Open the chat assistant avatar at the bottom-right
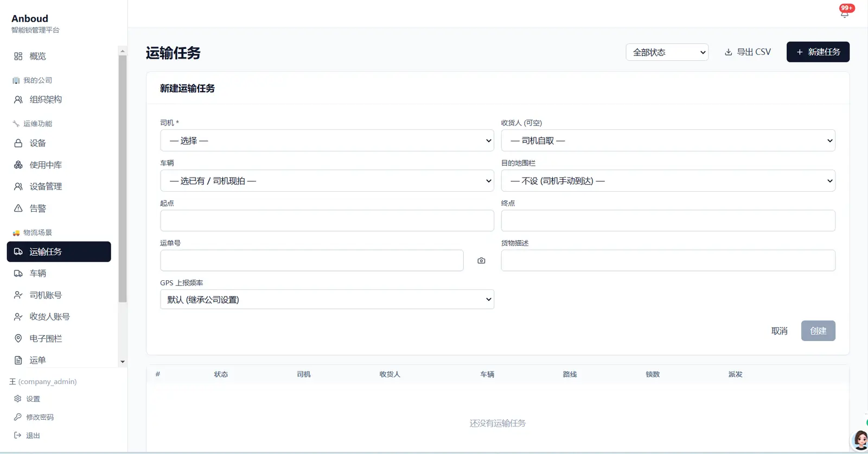The height and width of the screenshot is (454, 868). click(x=860, y=440)
